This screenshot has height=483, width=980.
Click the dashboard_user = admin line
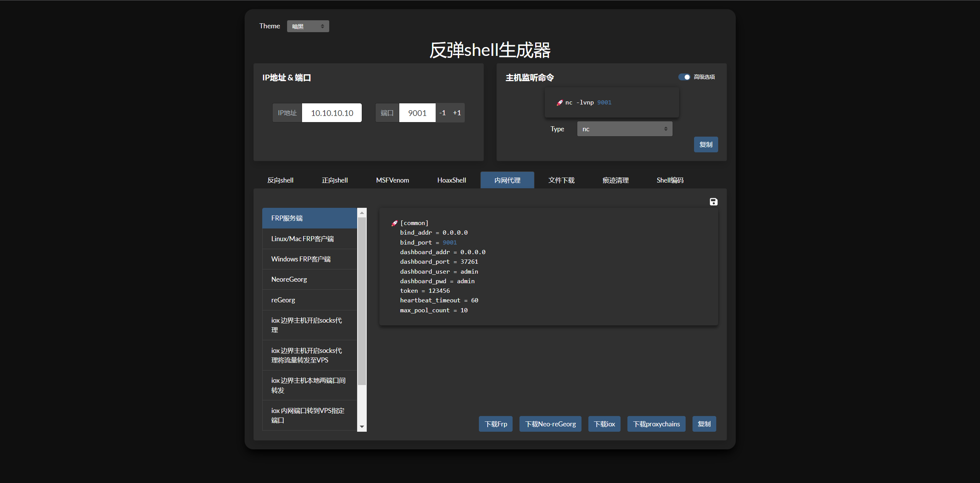point(439,271)
